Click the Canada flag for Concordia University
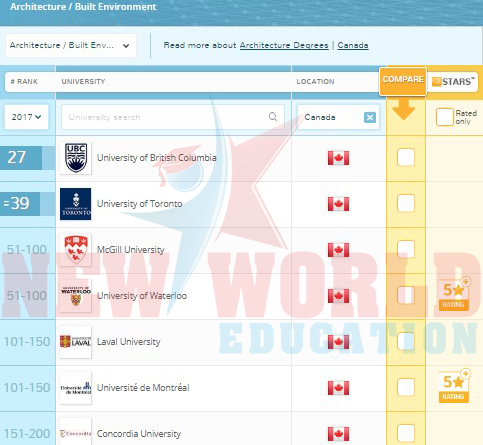The image size is (483, 445). tap(338, 434)
